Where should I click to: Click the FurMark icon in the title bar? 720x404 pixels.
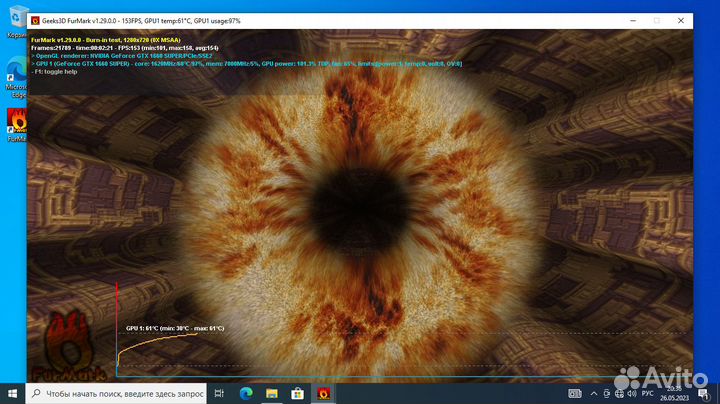(x=35, y=21)
